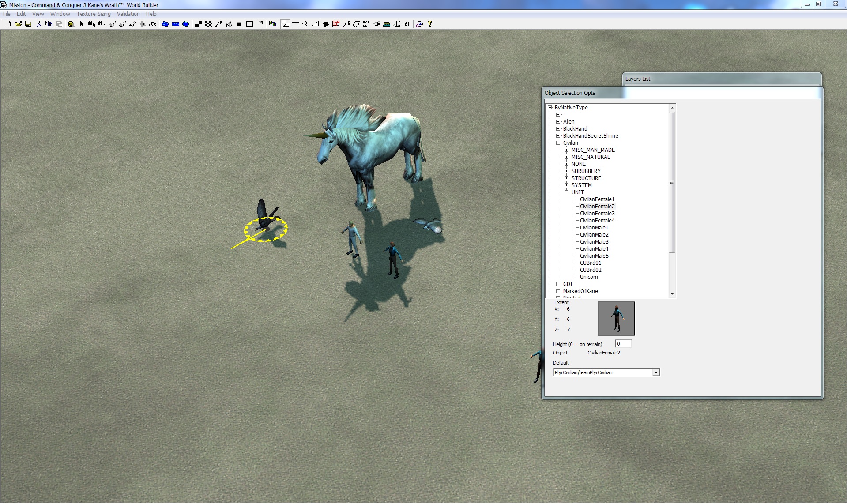Screen dimensions: 847x504
Task: Collapse the ByNativeType tree root
Action: click(550, 108)
